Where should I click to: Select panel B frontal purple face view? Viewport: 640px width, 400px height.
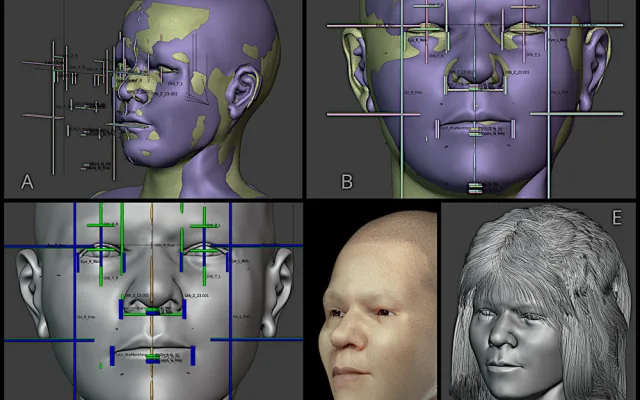coord(473,99)
